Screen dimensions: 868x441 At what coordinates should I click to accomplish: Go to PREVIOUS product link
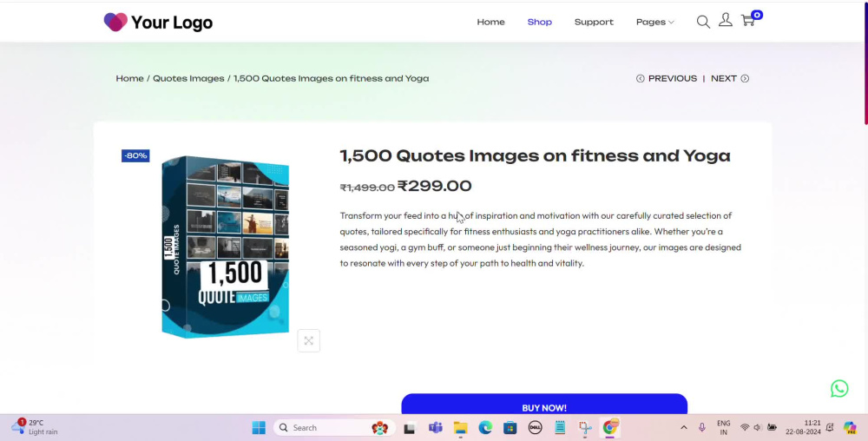coord(673,79)
